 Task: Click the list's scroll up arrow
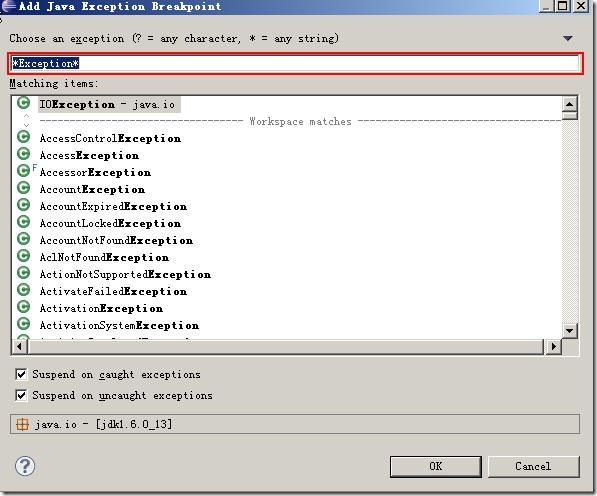(x=570, y=104)
